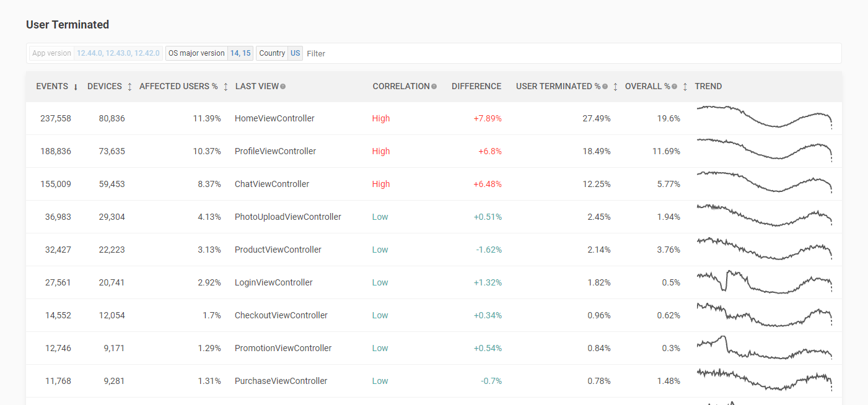Click the Overall % info icon
Screen dimensions: 868x405
point(674,87)
